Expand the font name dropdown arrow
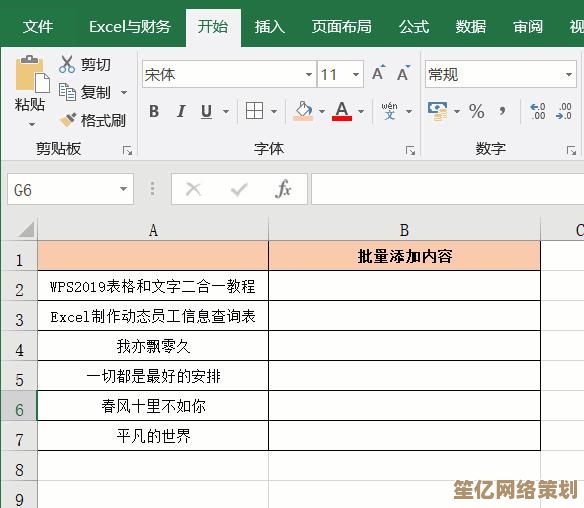The height and width of the screenshot is (508, 584). coord(309,74)
